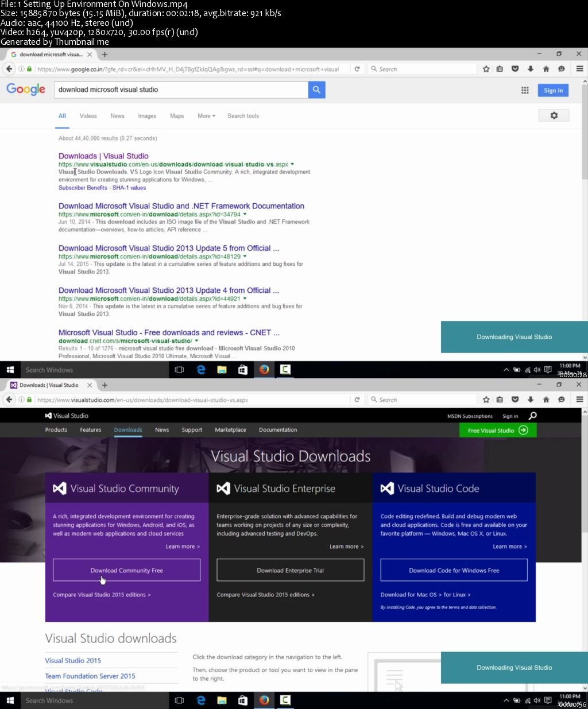
Task: Open the Marketplace menu on the Visual Studio site
Action: [x=230, y=429]
